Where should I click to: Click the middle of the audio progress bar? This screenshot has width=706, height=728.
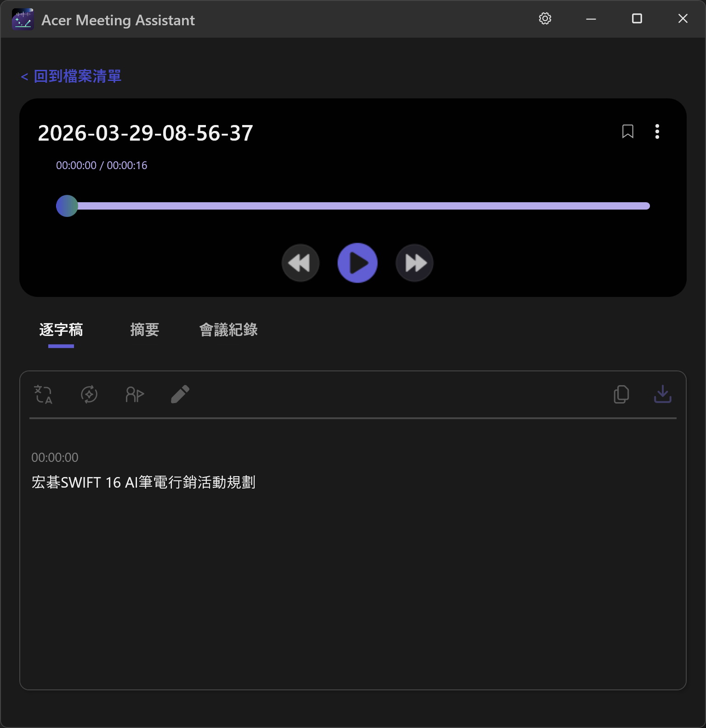[x=353, y=206]
